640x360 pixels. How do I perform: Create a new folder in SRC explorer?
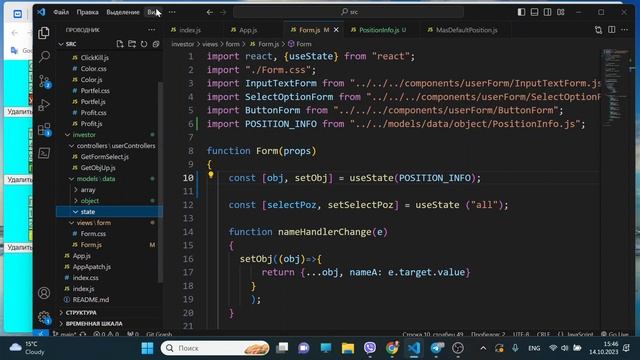132,44
